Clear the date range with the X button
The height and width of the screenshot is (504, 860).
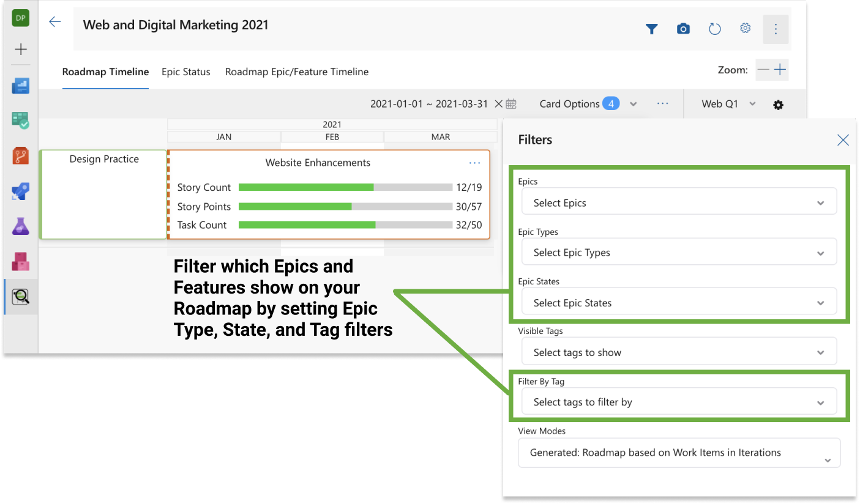coord(499,103)
